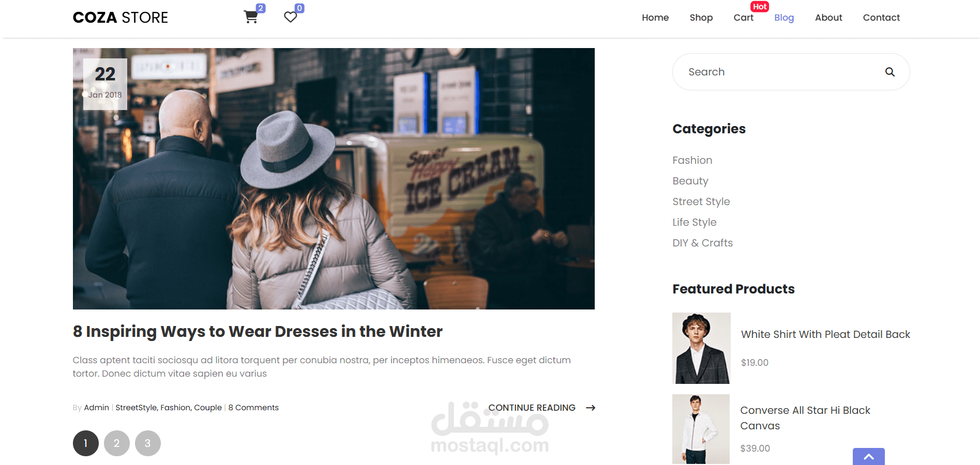Click the Continue Reading arrow icon
Viewport: 980px width, 465px height.
pyautogui.click(x=591, y=408)
